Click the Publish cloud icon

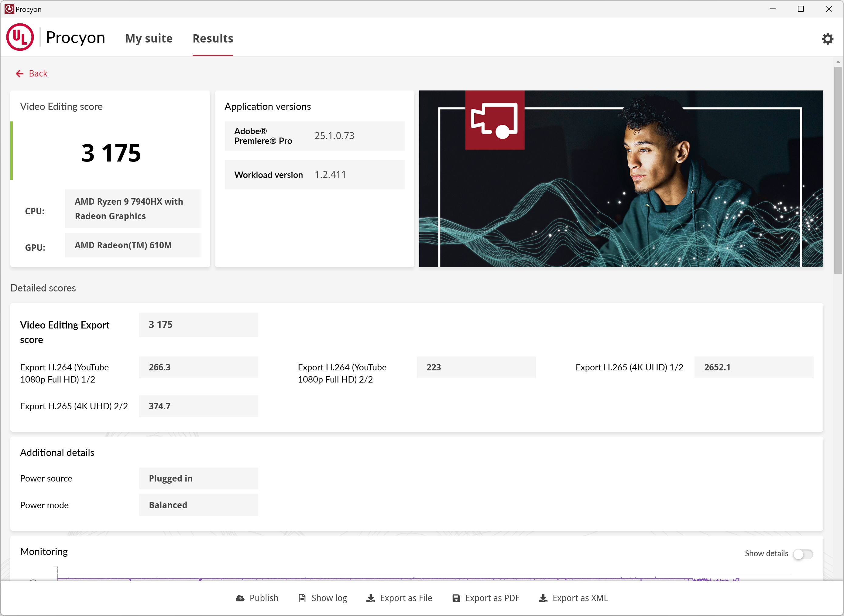(x=240, y=598)
